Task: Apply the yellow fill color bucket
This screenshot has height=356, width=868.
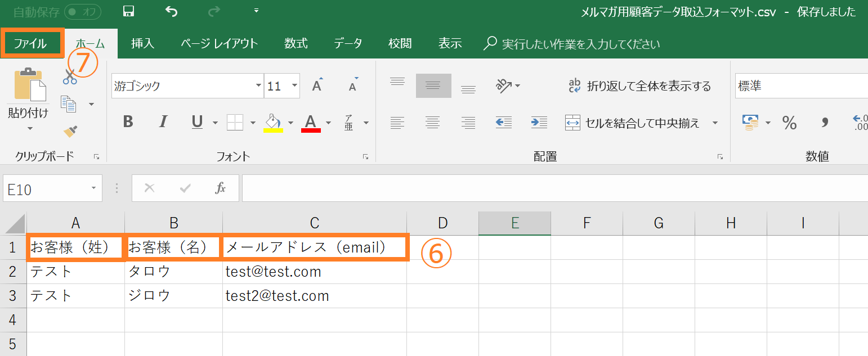Action: [x=273, y=122]
